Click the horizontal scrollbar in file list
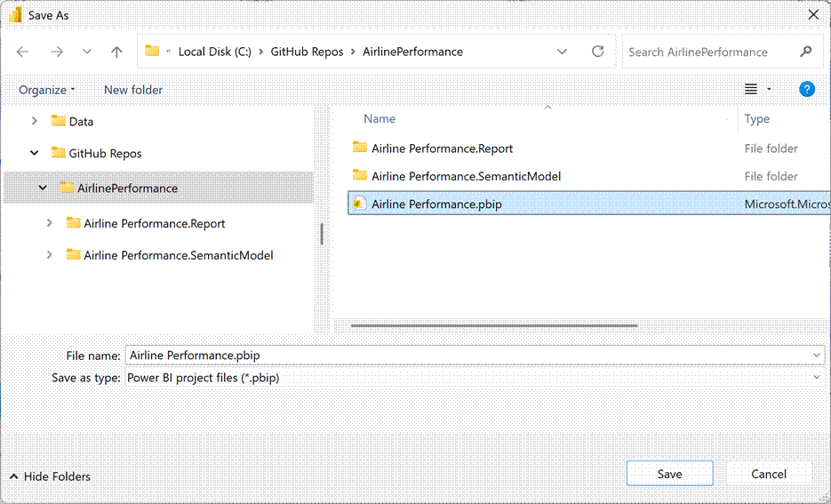831x504 pixels. coord(494,325)
